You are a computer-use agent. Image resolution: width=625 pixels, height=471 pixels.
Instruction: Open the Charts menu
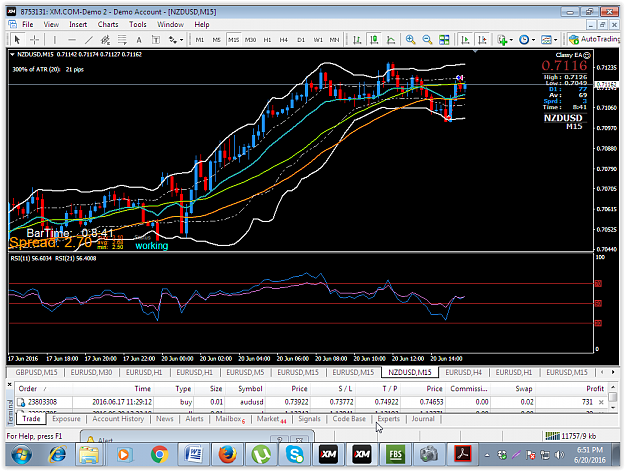(x=108, y=24)
